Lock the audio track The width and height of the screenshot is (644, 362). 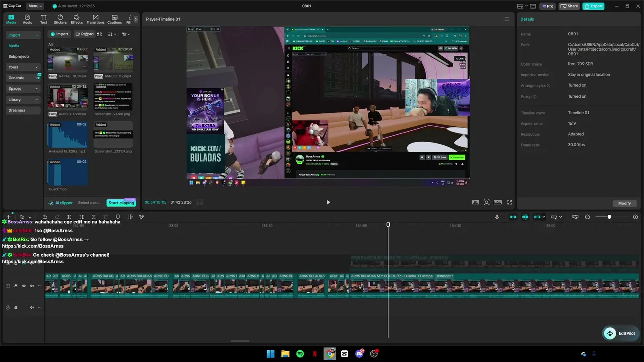pos(16,307)
